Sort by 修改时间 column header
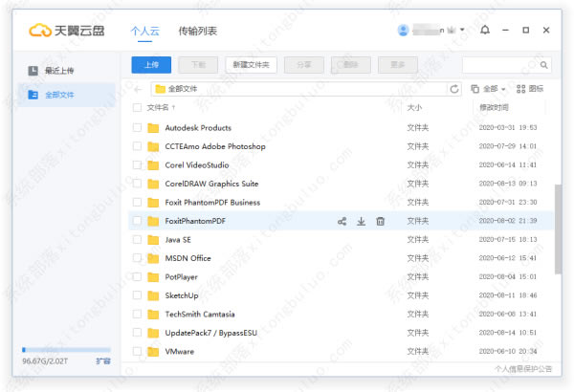Screen dimensions: 574x392 (x=494, y=108)
